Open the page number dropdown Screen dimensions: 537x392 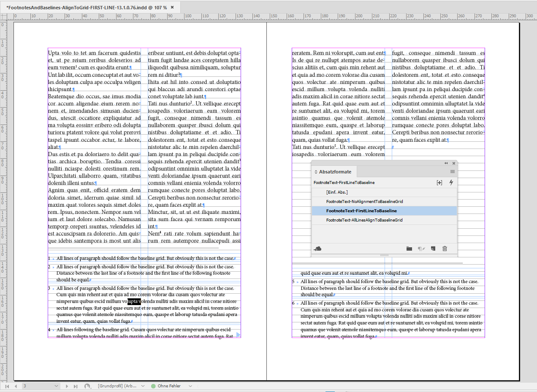56,386
